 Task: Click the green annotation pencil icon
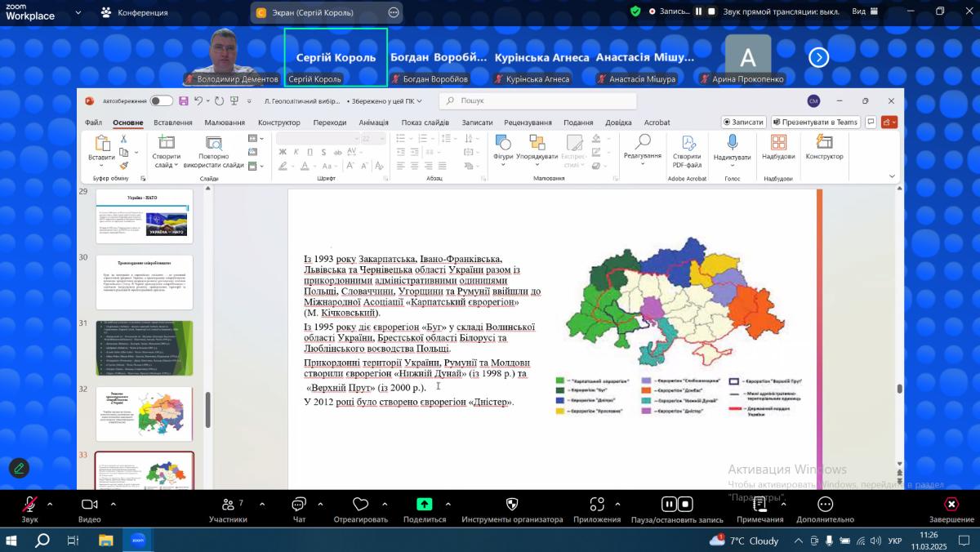coord(19,468)
